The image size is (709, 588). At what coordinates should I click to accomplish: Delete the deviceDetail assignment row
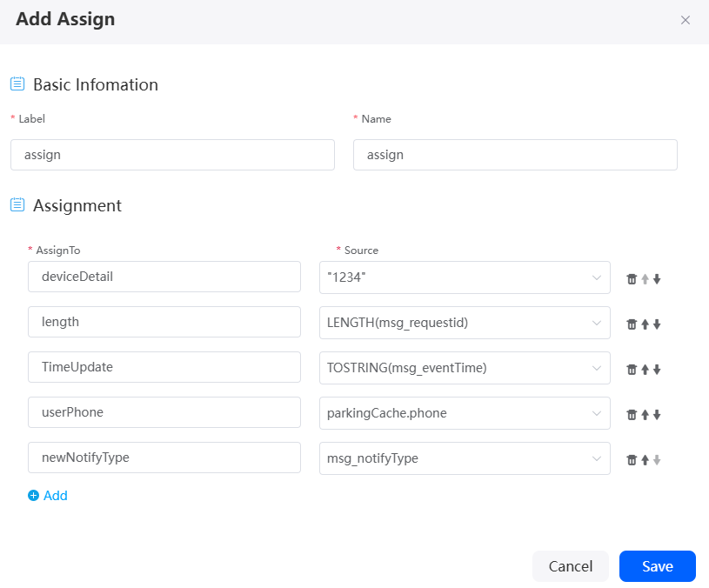(632, 279)
